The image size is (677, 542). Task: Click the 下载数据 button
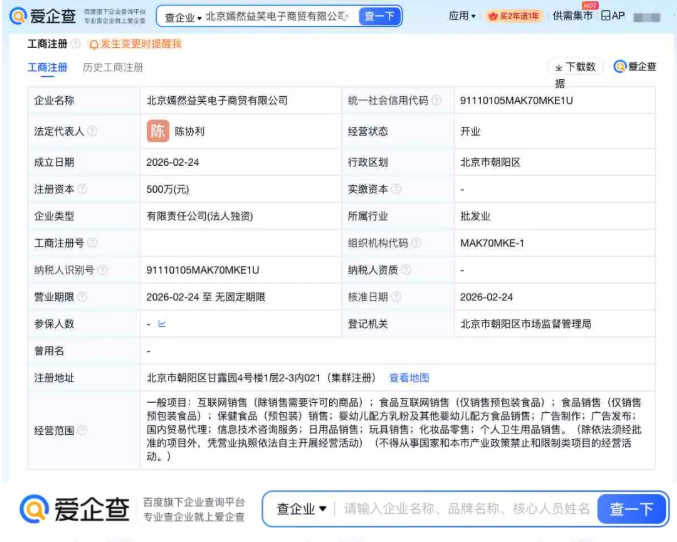pos(577,68)
